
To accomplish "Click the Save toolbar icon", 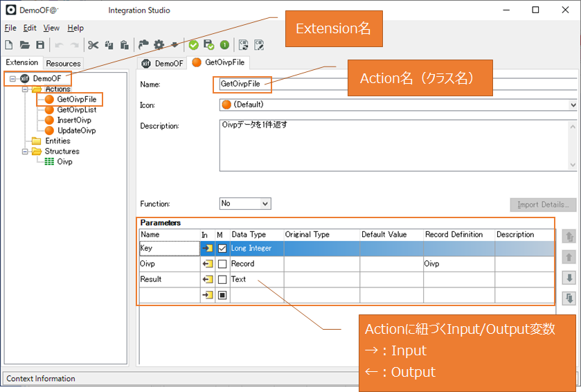I will [40, 45].
